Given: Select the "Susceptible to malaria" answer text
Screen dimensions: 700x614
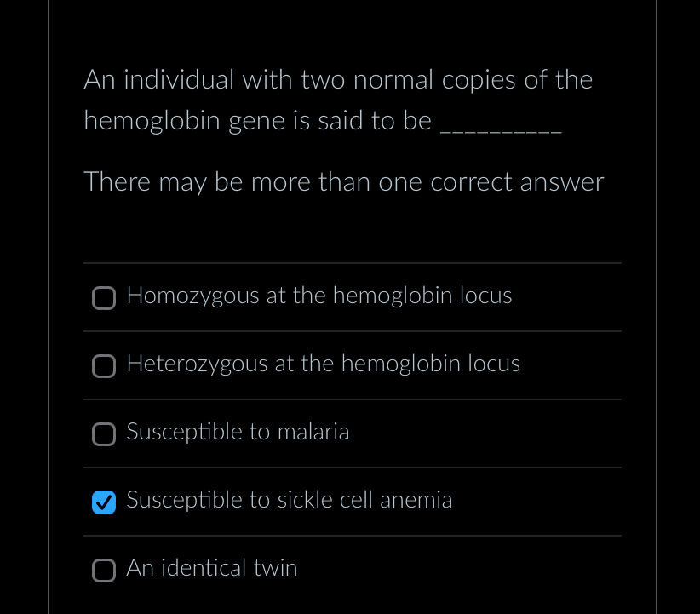Looking at the screenshot, I should click(x=238, y=433).
